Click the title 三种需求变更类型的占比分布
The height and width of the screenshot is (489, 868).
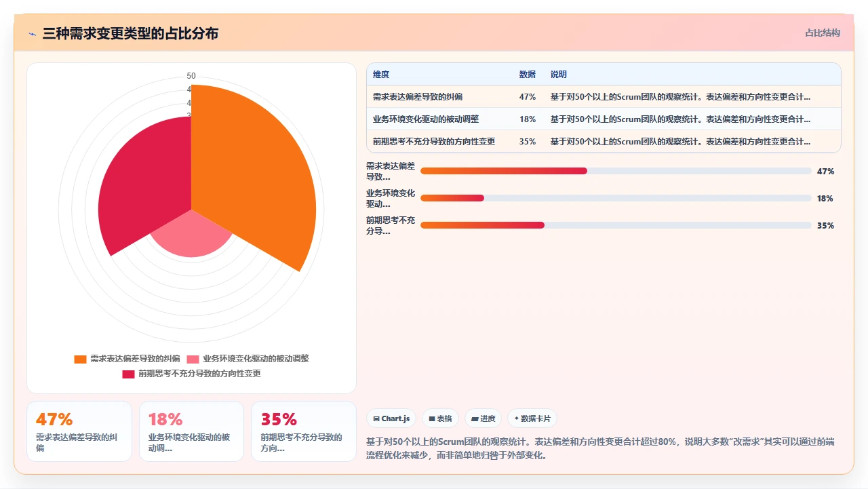click(x=130, y=33)
